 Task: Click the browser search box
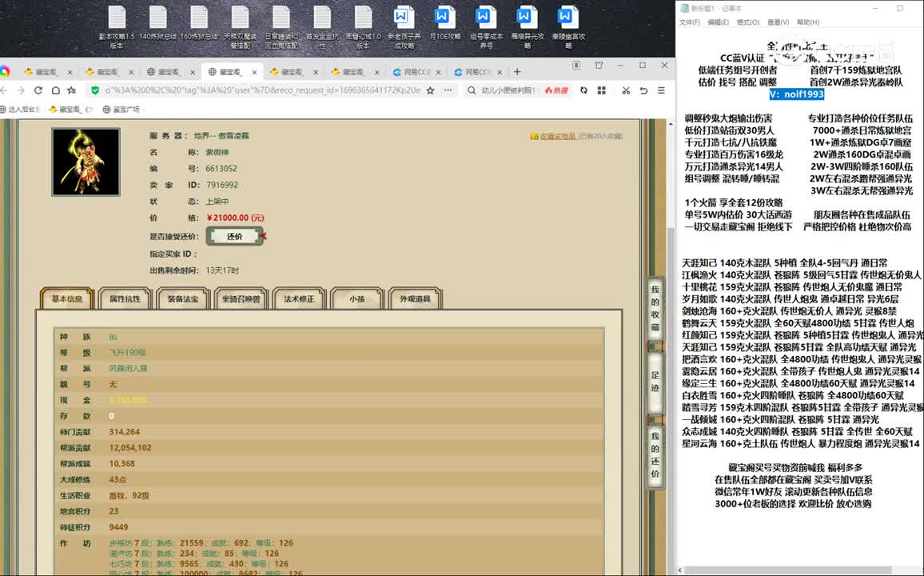pos(508,90)
